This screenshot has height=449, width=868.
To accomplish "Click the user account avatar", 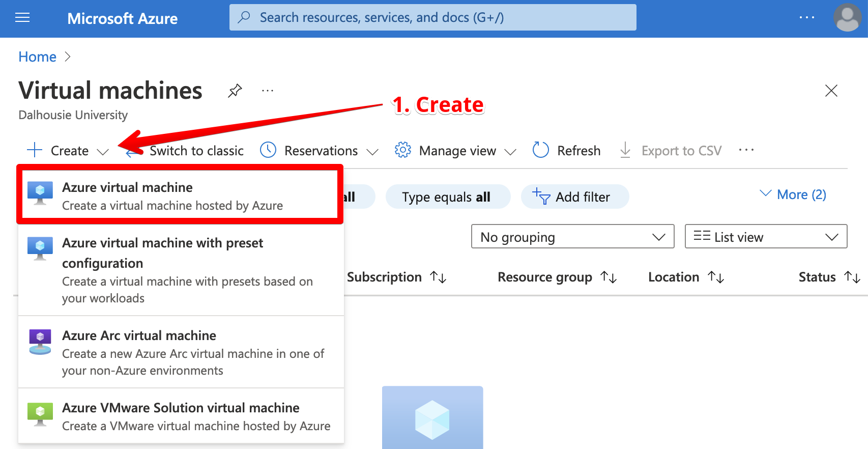I will (x=847, y=18).
